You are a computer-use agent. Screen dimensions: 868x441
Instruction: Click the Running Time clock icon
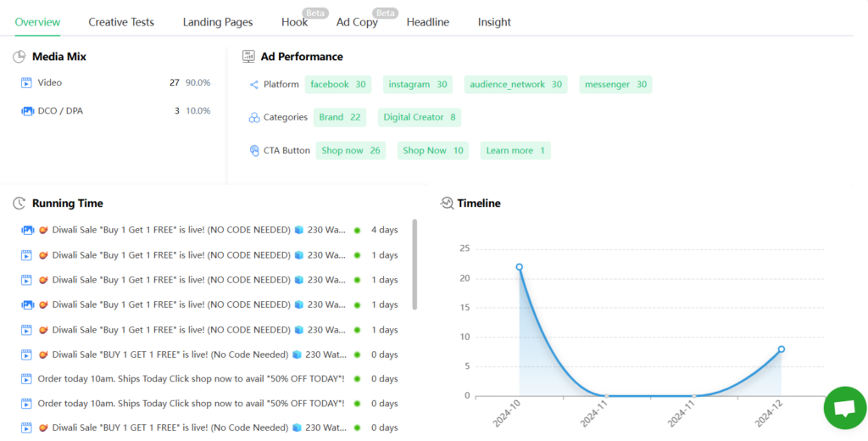[x=19, y=204]
